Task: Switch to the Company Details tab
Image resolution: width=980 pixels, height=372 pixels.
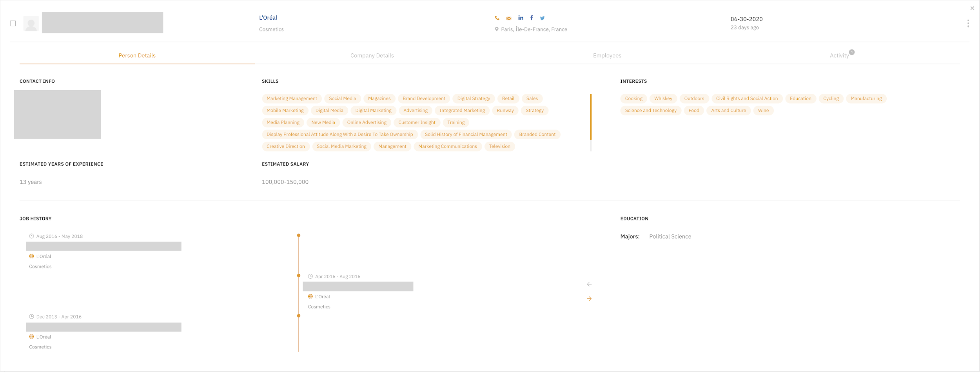Action: pyautogui.click(x=372, y=56)
